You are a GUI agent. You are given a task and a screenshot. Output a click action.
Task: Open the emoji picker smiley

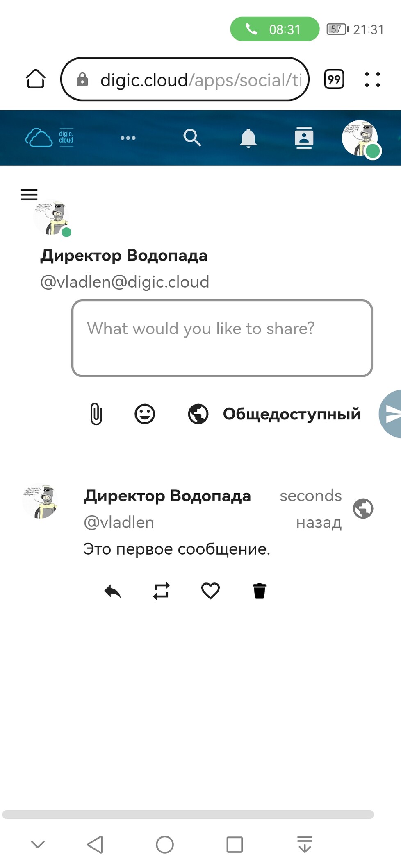(145, 414)
